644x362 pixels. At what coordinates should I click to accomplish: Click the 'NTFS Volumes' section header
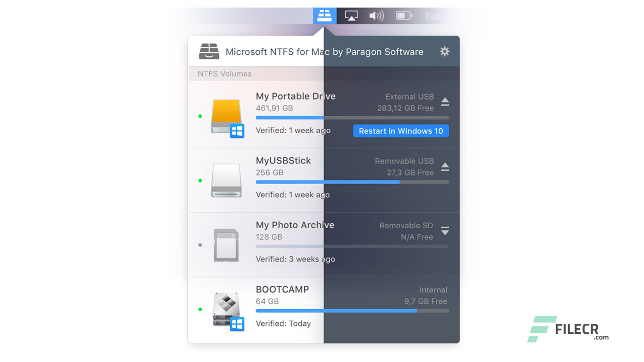click(224, 74)
